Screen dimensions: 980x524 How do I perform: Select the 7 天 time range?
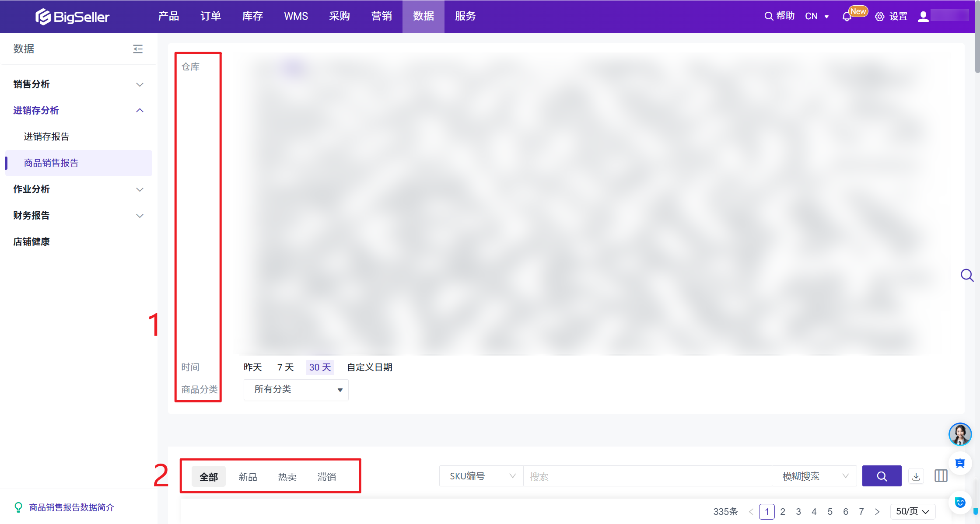coord(285,367)
